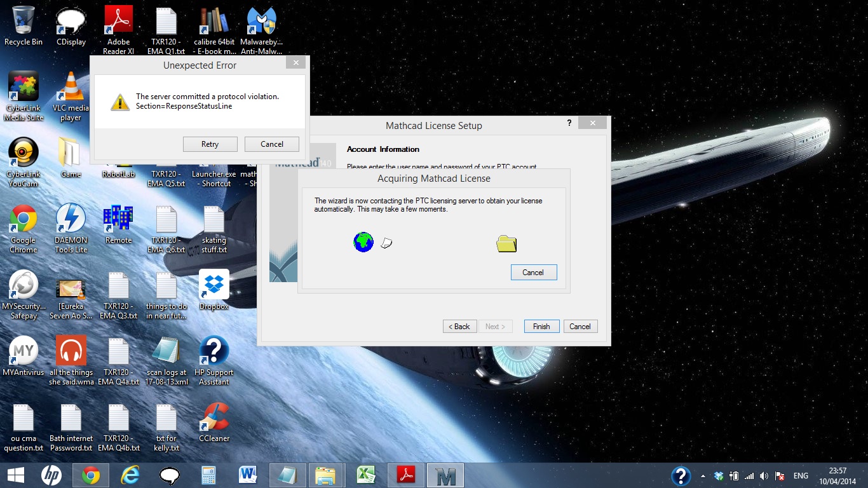Viewport: 868px width, 488px height.
Task: Open the Game folder icon
Action: 71,158
